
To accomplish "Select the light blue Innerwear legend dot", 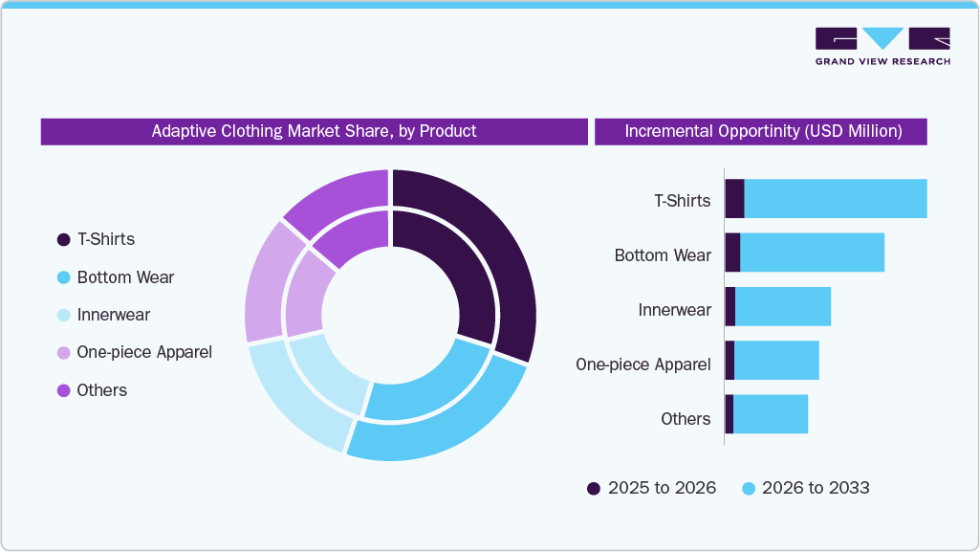I will click(63, 315).
